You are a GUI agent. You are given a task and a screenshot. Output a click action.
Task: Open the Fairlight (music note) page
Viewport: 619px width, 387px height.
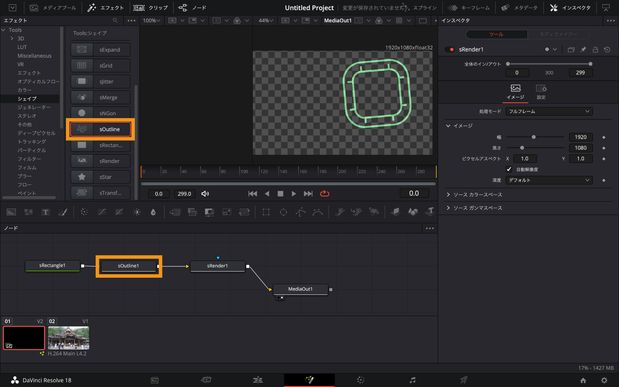(412, 380)
